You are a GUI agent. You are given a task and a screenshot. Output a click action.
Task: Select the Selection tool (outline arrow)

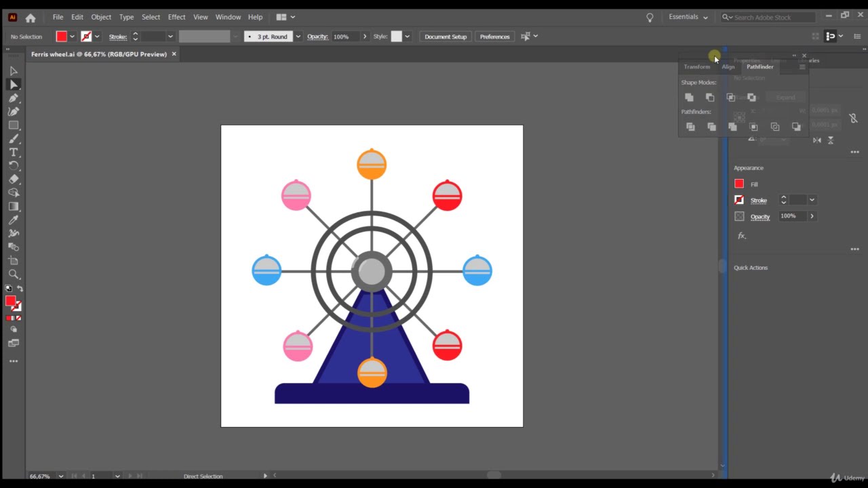tap(14, 70)
